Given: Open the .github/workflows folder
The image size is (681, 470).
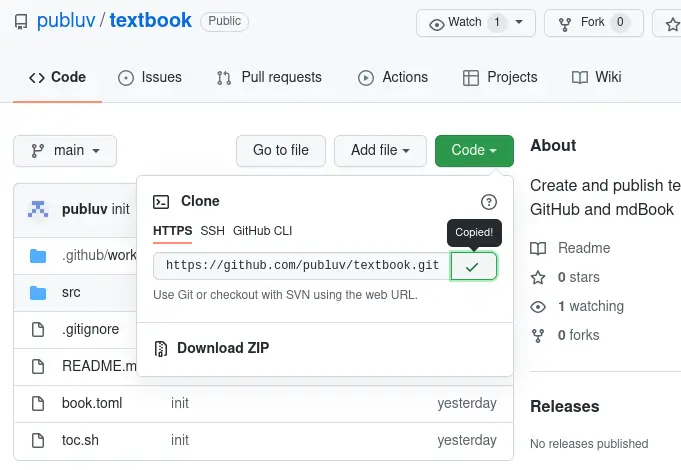Looking at the screenshot, I should click(99, 255).
